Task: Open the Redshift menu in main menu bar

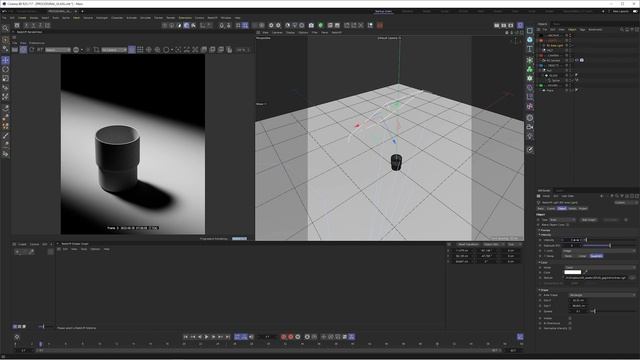Action: [x=212, y=18]
